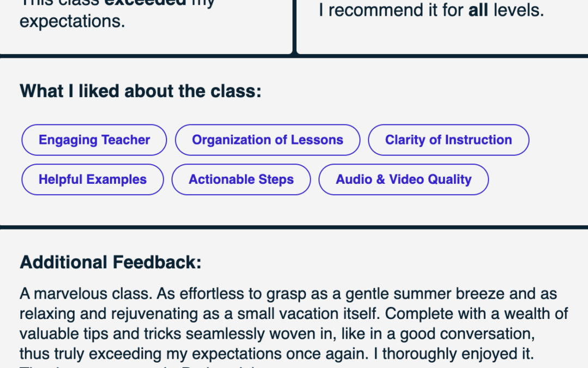Click the 'A marvelous class.' sentence
588x368 pixels.
click(86, 294)
